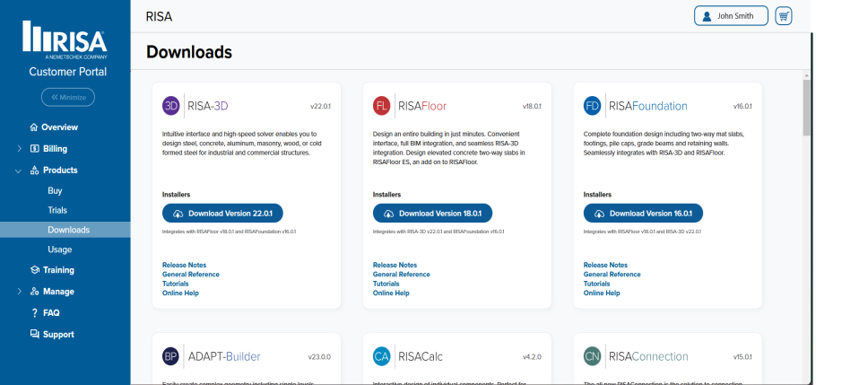Open RISA-3D General Reference
Screen dimensions: 868x385
(190, 275)
